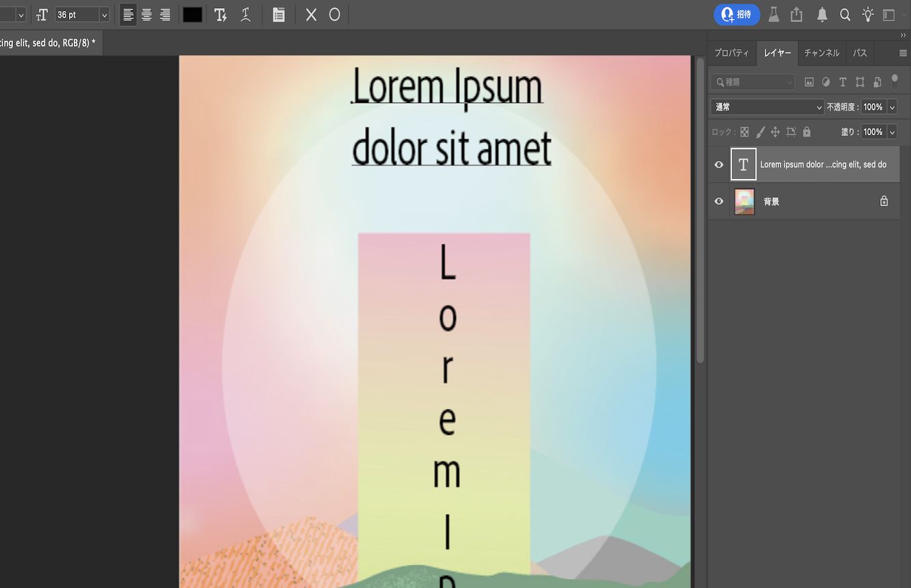Screen dimensions: 911x588
Task: Click the lock transparent pixels icon
Action: (744, 132)
